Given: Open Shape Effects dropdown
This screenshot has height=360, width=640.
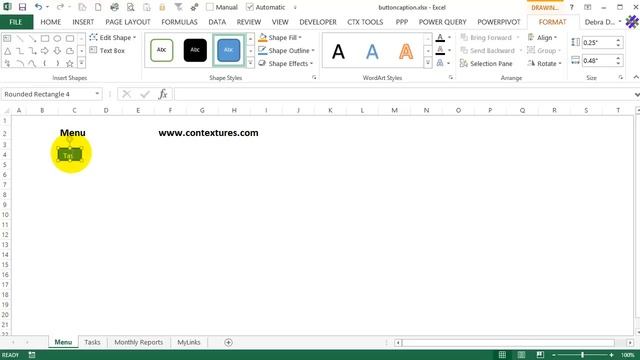Looking at the screenshot, I should (286, 64).
